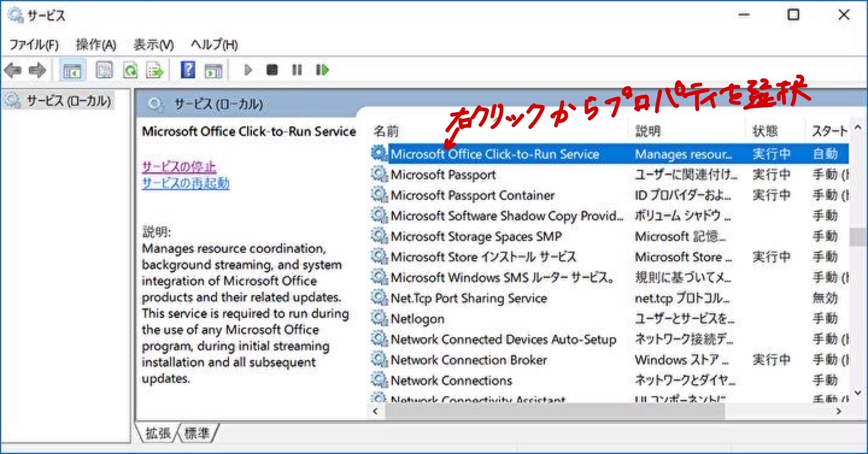This screenshot has height=454, width=868.
Task: Click the gear icon beside Netlogon
Action: coord(379,318)
